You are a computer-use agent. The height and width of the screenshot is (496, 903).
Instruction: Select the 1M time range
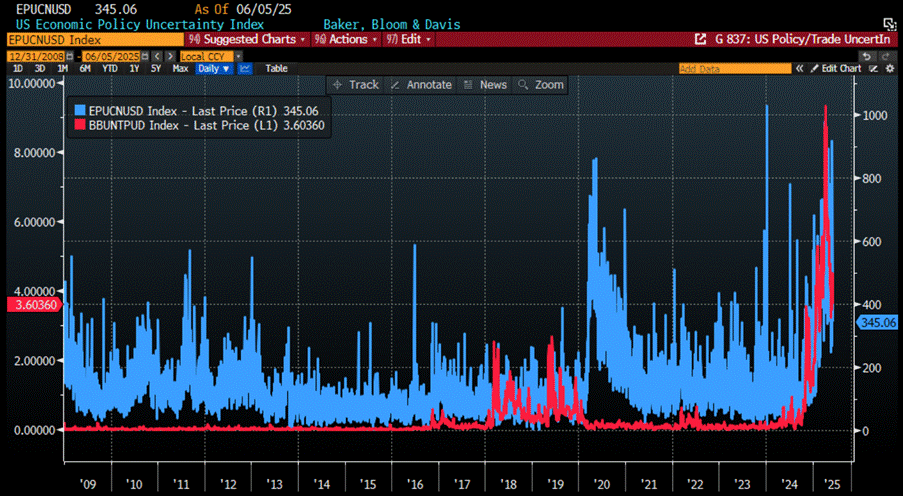click(x=62, y=69)
